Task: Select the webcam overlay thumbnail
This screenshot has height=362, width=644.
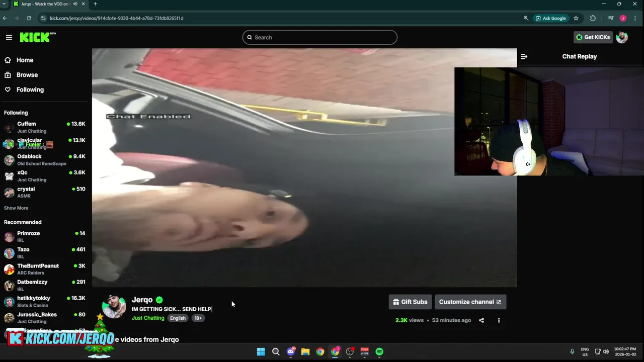Action: [x=549, y=122]
